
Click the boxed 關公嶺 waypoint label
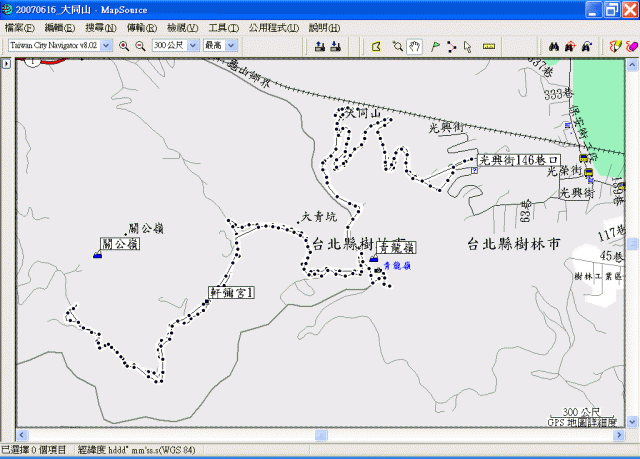[x=120, y=244]
